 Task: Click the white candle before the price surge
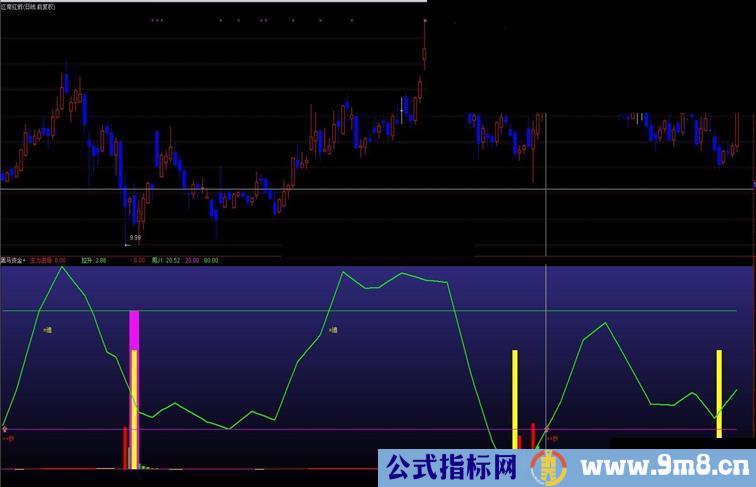coord(404,107)
